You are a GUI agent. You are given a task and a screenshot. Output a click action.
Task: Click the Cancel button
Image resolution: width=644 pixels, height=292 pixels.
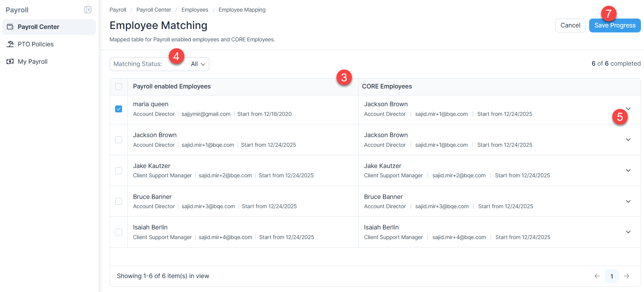570,25
